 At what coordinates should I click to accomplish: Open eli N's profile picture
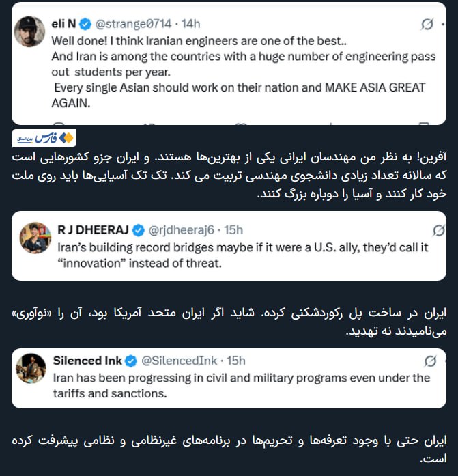(x=31, y=31)
